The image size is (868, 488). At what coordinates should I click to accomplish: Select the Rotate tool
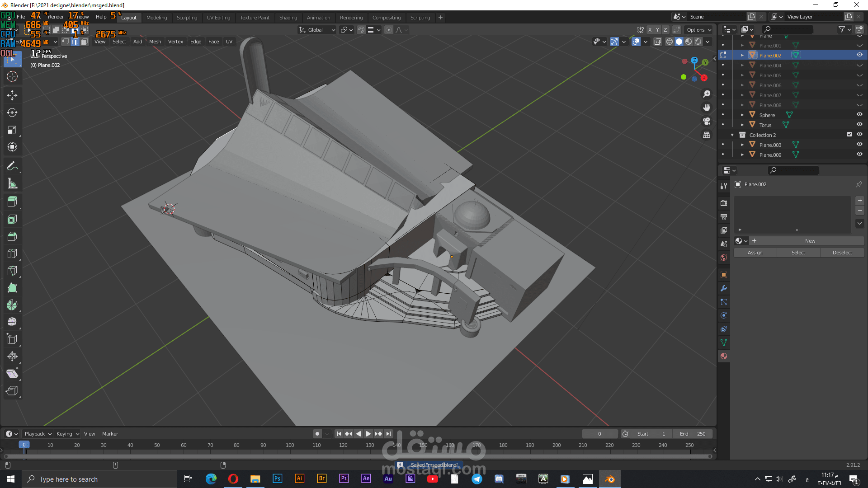point(12,113)
